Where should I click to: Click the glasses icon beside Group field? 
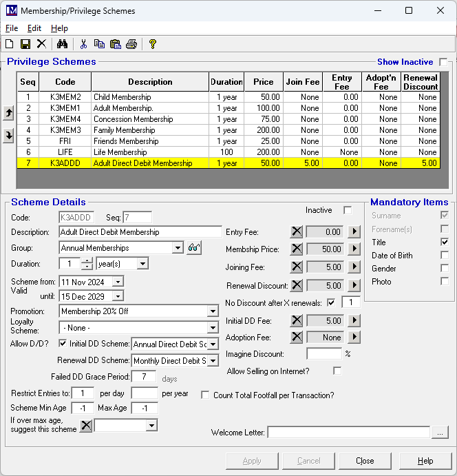click(x=193, y=248)
